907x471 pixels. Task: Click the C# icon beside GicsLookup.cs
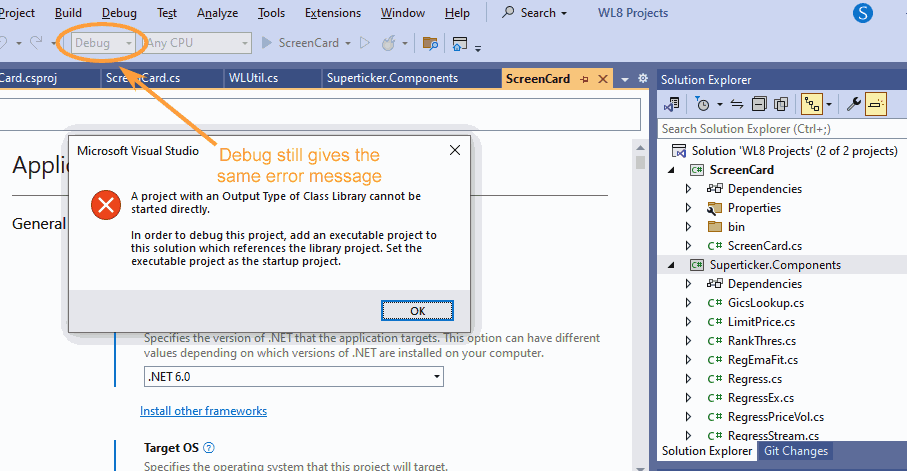(715, 303)
